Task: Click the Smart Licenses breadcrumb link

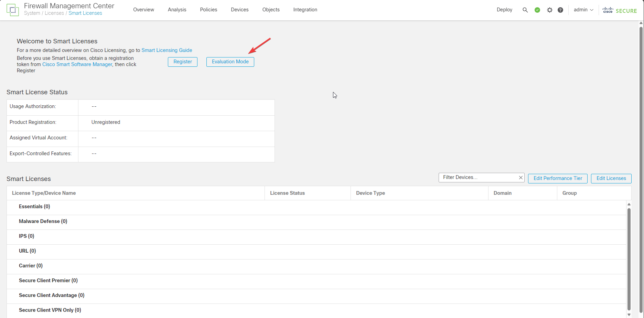Action: (x=85, y=13)
